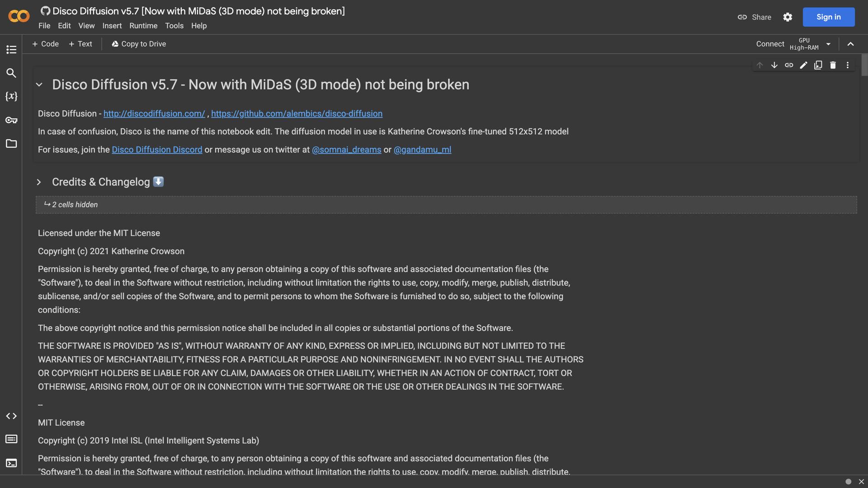Open the variables inspector panel
The height and width of the screenshot is (488, 868).
pyautogui.click(x=11, y=96)
